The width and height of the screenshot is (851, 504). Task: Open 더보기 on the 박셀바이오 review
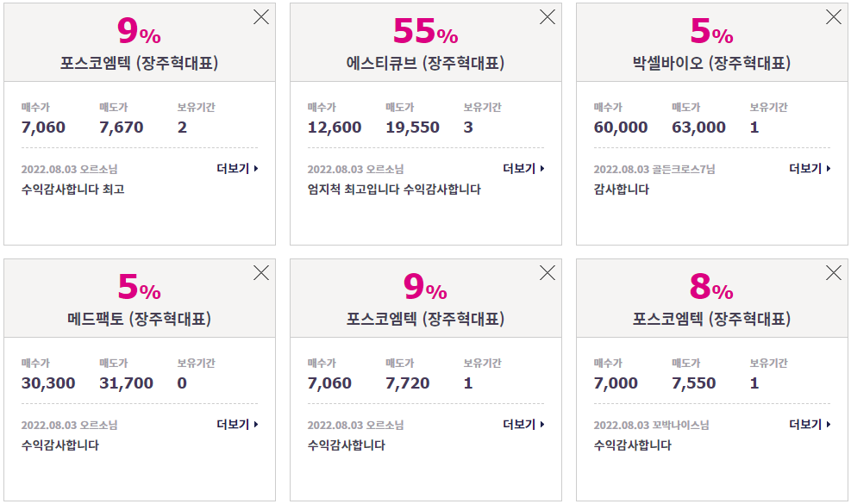[810, 169]
